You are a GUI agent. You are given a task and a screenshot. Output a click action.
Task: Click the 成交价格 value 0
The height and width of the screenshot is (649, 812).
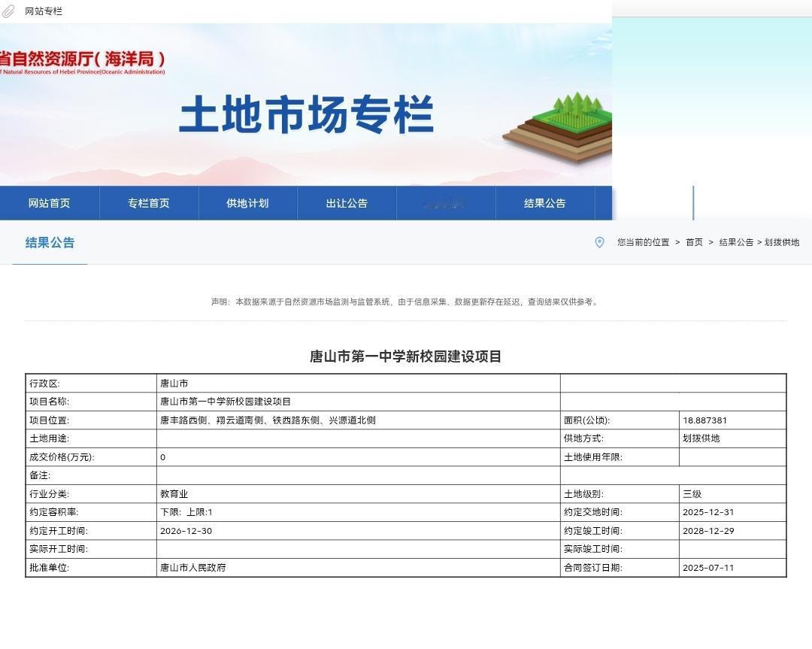tap(162, 456)
